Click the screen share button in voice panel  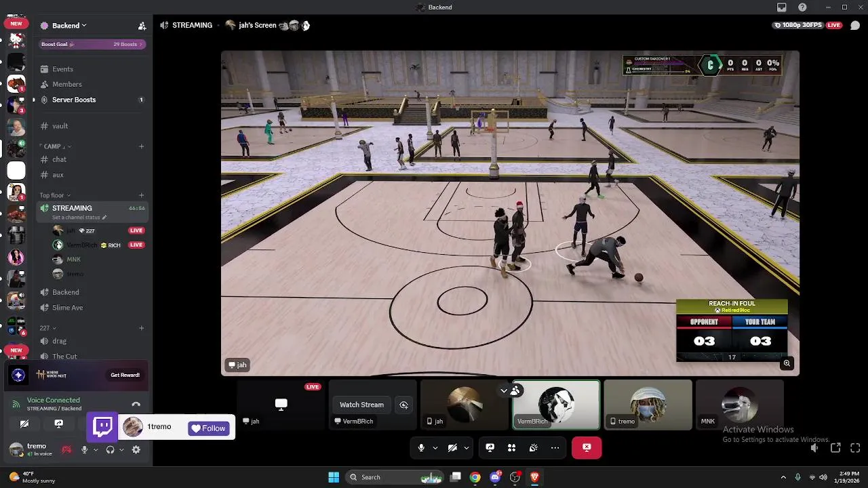(x=58, y=424)
